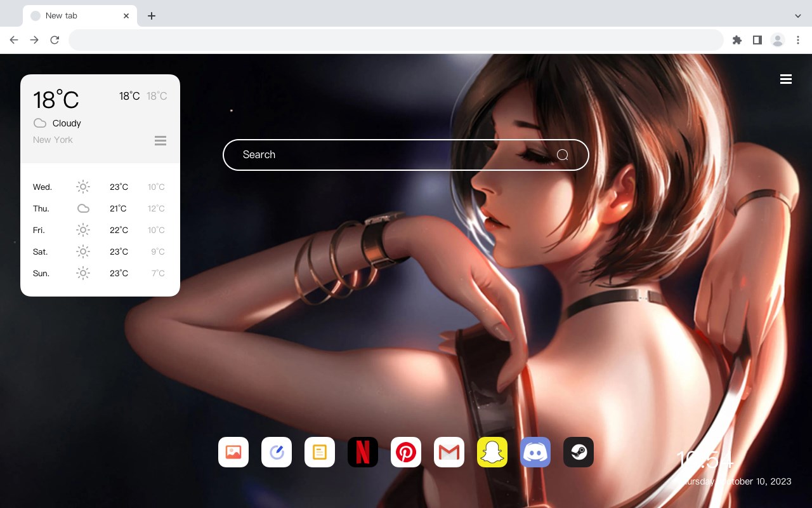Click the 9°C low for Saturday
The width and height of the screenshot is (812, 508).
click(158, 252)
